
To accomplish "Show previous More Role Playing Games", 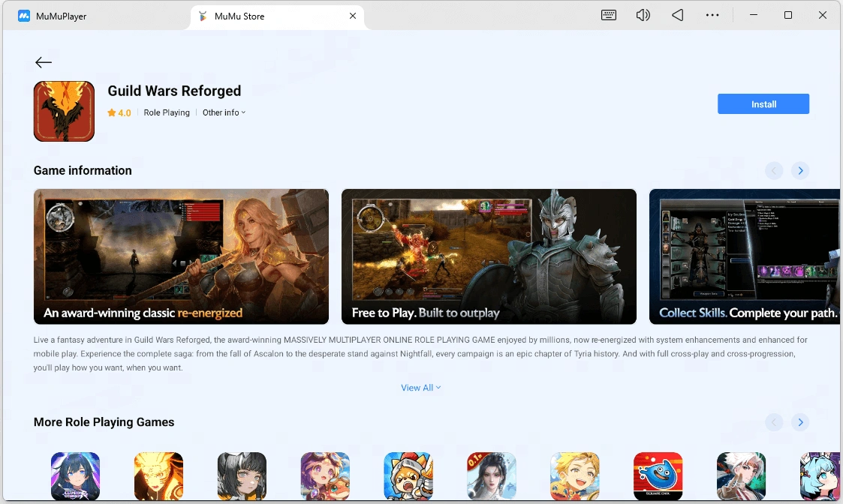I will [774, 422].
